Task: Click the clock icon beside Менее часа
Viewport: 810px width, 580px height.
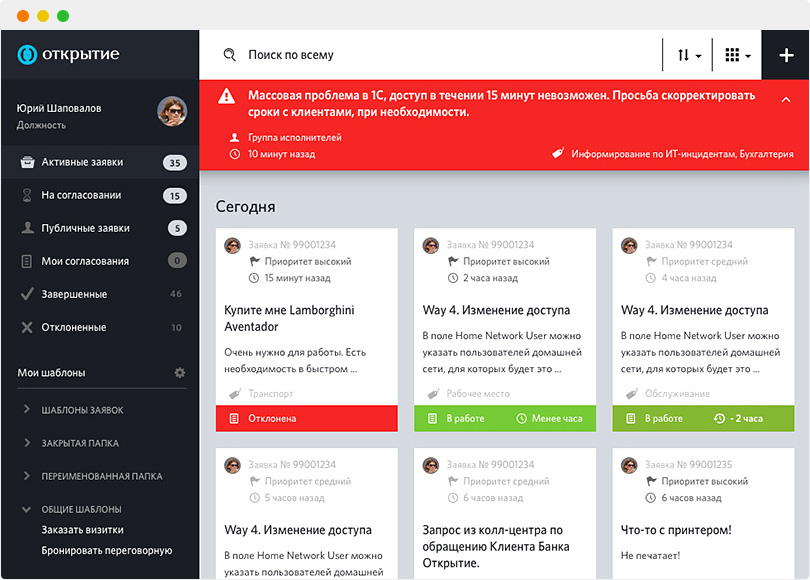Action: point(522,418)
